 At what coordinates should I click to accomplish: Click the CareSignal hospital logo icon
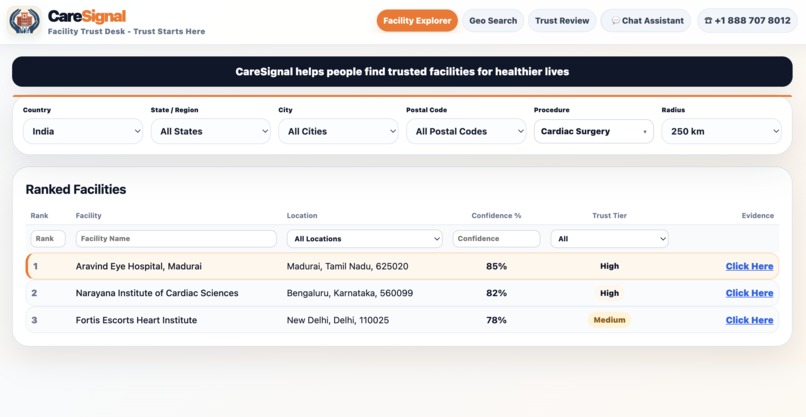tap(24, 22)
